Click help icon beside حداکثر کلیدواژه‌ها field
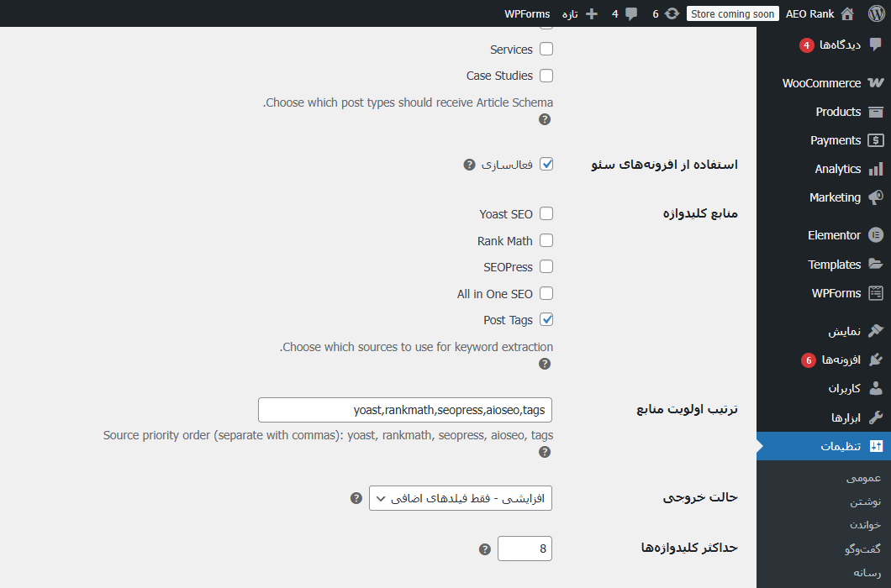891x588 pixels. coord(485,549)
